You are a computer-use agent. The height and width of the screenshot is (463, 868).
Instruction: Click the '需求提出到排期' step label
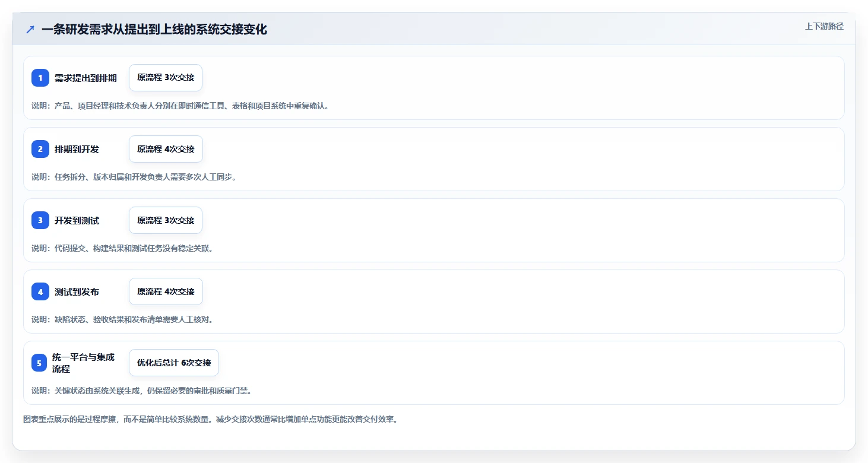pyautogui.click(x=85, y=78)
